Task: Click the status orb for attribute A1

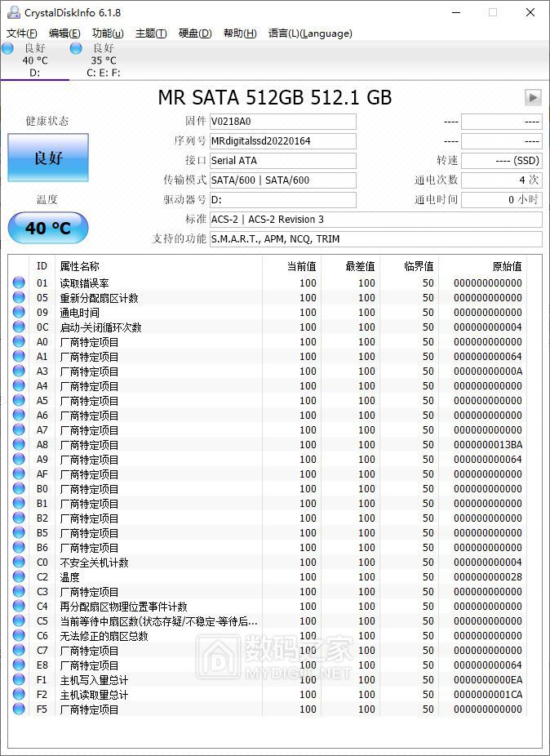Action: click(19, 356)
